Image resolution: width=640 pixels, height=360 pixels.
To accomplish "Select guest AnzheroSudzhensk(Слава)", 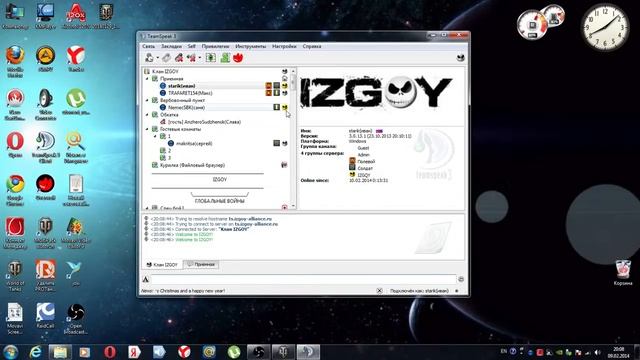I will pyautogui.click(x=204, y=122).
